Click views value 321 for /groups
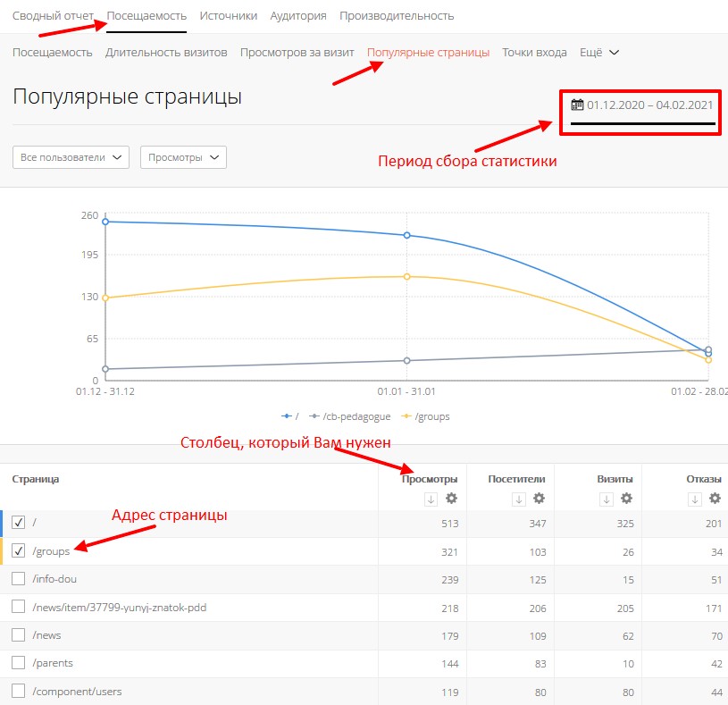This screenshot has height=705, width=728. (450, 552)
